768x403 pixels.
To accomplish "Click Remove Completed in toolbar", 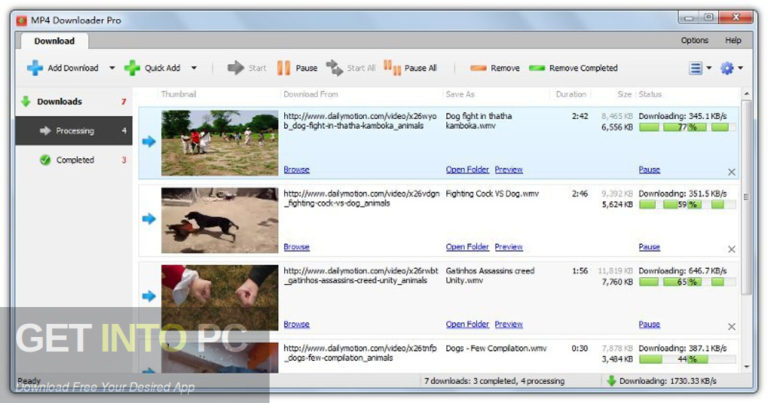I will (x=573, y=68).
